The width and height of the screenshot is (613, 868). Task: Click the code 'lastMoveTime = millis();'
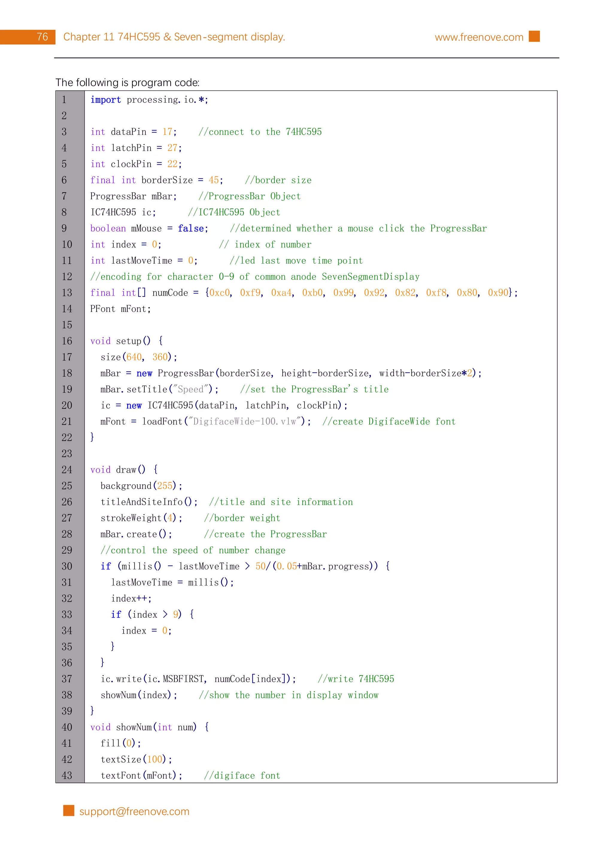coord(172,583)
